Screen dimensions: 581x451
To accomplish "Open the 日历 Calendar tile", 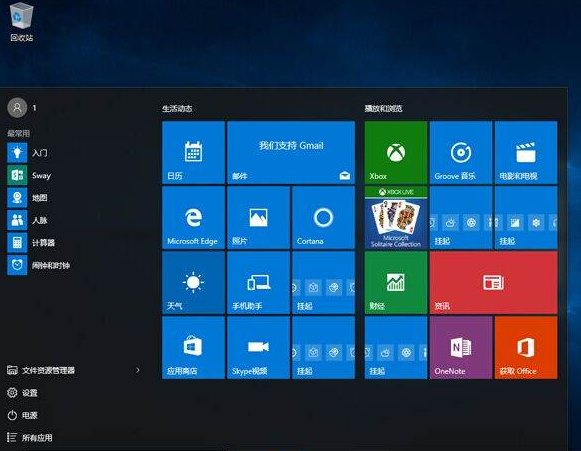I will [193, 153].
